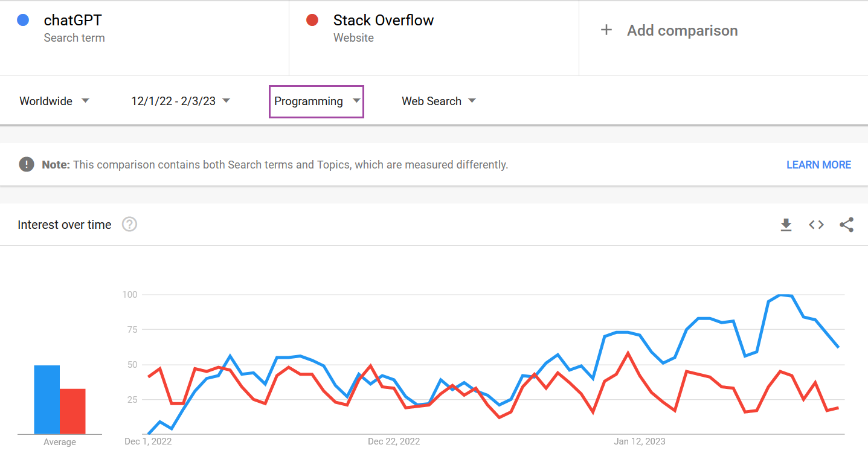The width and height of the screenshot is (868, 462).
Task: Click the red average bar
Action: click(72, 411)
